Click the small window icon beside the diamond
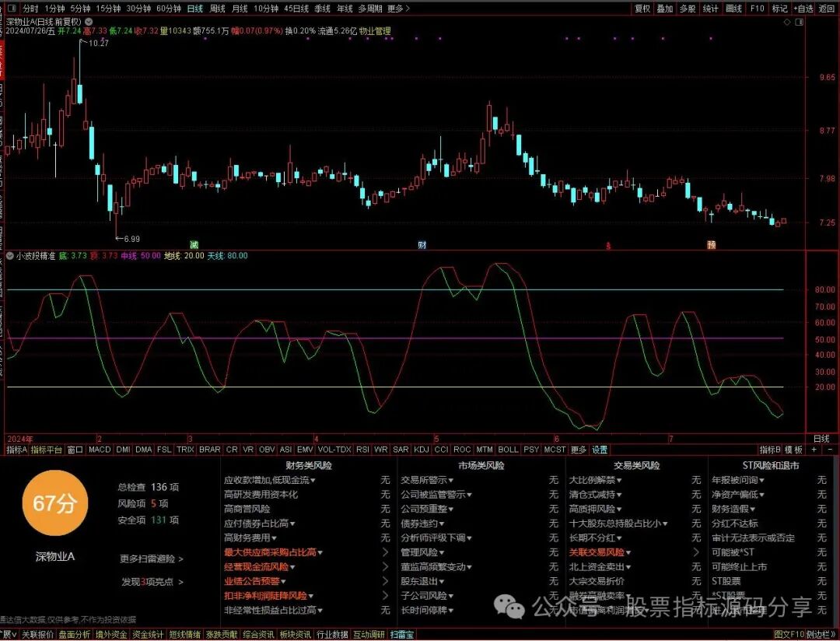This screenshot has width=840, height=641. [800, 22]
